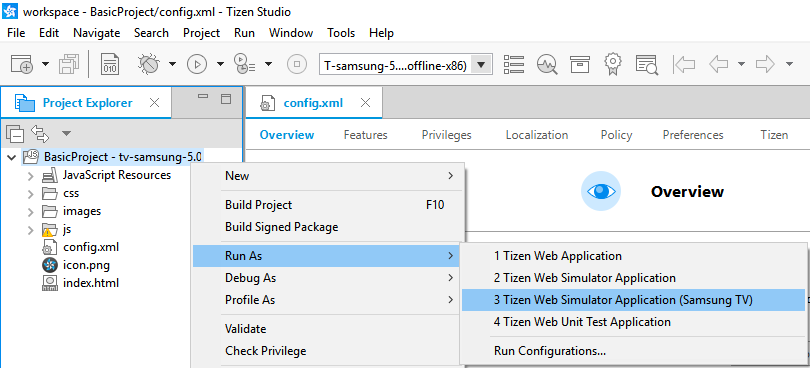
Task: Switch to the Preferences config tab
Action: [x=693, y=135]
